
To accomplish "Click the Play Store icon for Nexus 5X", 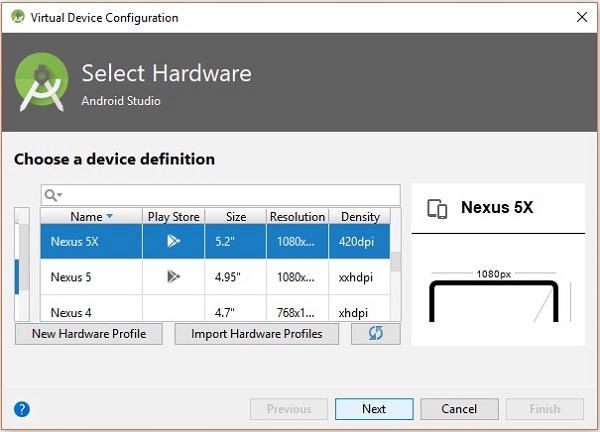I will click(x=174, y=240).
